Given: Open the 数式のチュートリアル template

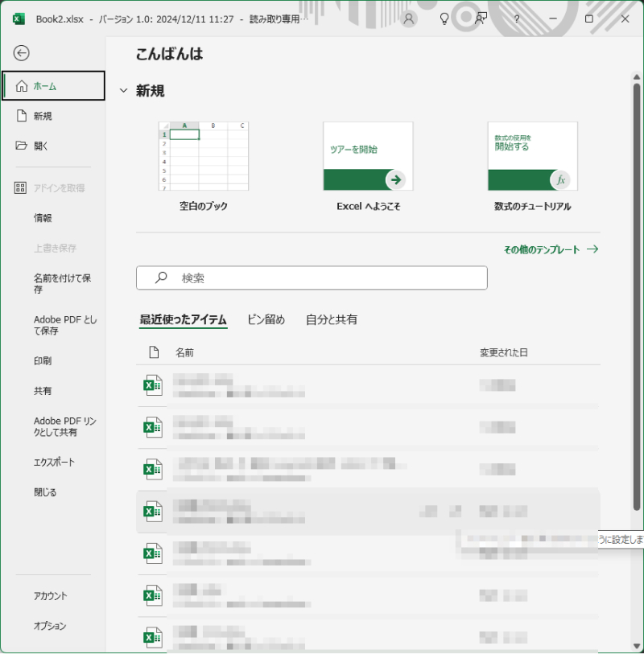Looking at the screenshot, I should pyautogui.click(x=530, y=156).
